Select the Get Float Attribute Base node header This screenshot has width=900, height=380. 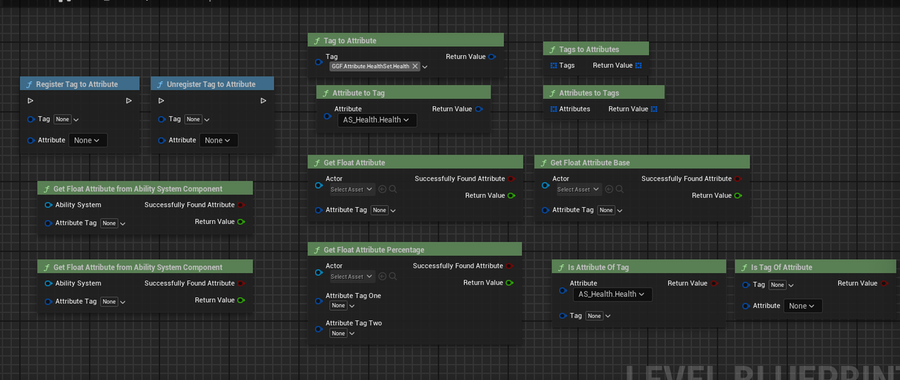[x=642, y=162]
